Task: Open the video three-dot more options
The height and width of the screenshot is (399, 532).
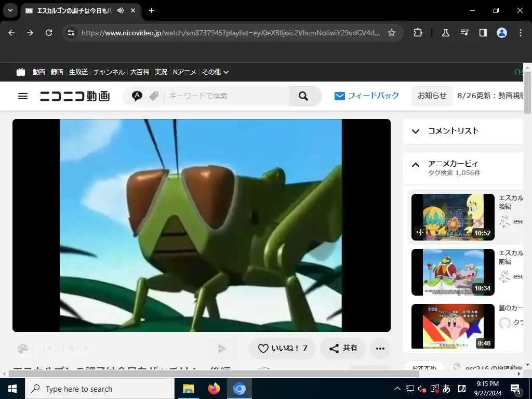Action: (x=380, y=349)
